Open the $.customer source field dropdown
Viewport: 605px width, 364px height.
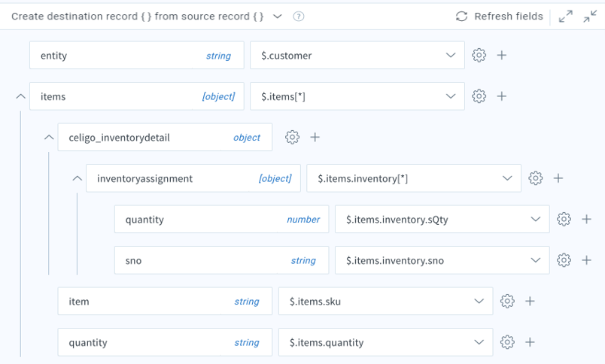(x=450, y=55)
